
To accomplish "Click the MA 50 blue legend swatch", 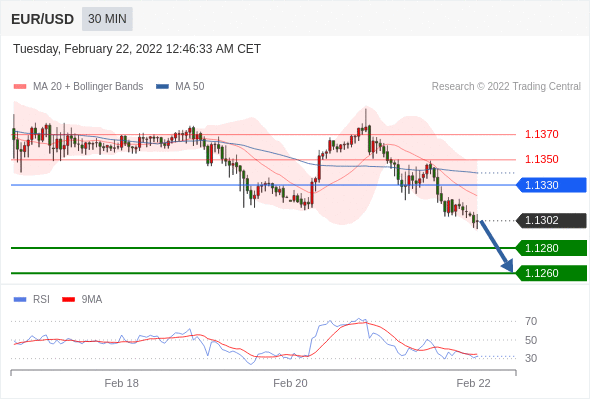I will click(x=163, y=87).
